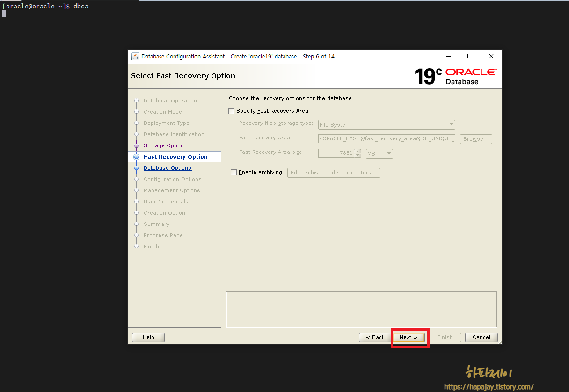The height and width of the screenshot is (392, 569).
Task: Open the Help button
Action: click(148, 337)
